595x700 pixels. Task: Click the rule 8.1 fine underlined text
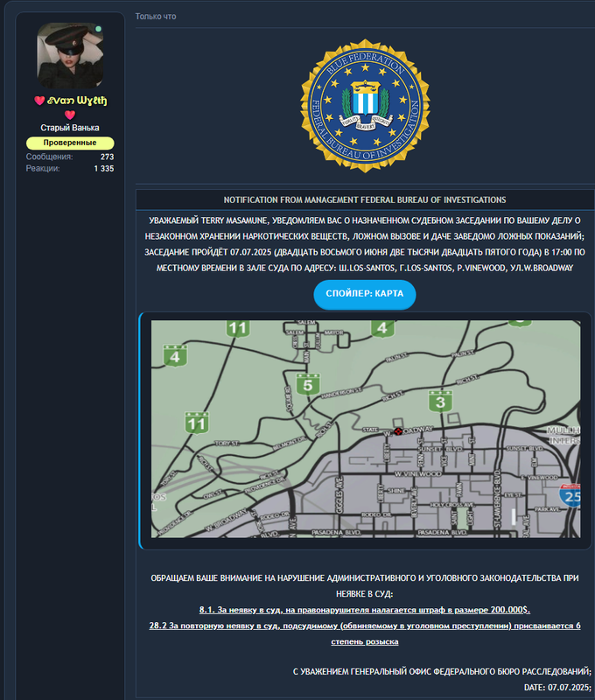pos(365,610)
